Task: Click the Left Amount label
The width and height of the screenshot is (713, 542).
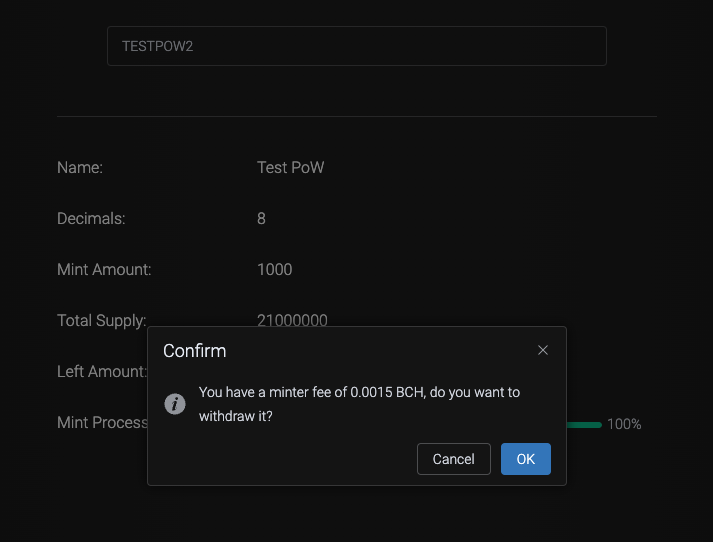Action: pyautogui.click(x=101, y=372)
